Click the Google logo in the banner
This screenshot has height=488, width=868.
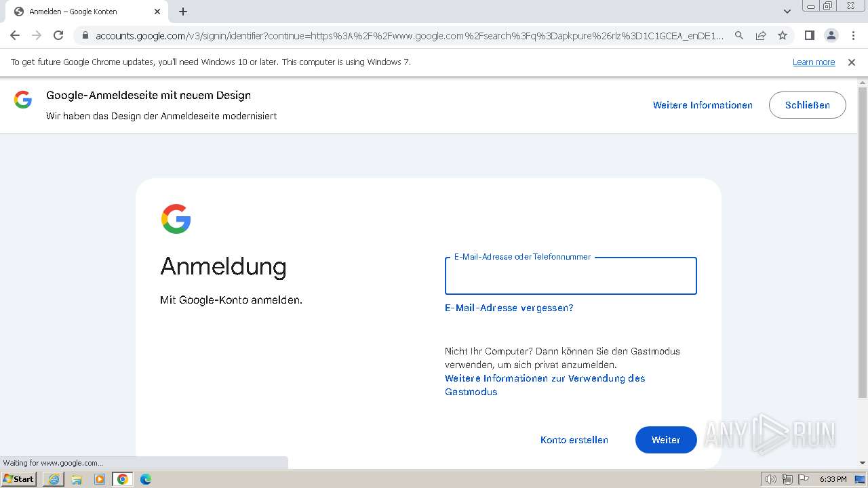tap(23, 100)
